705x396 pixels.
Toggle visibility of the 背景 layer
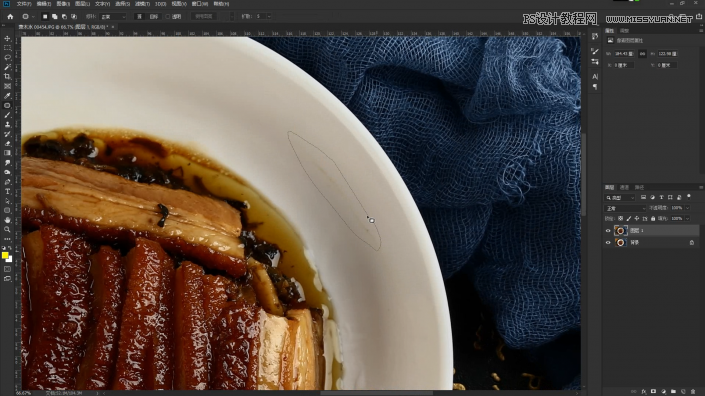608,243
